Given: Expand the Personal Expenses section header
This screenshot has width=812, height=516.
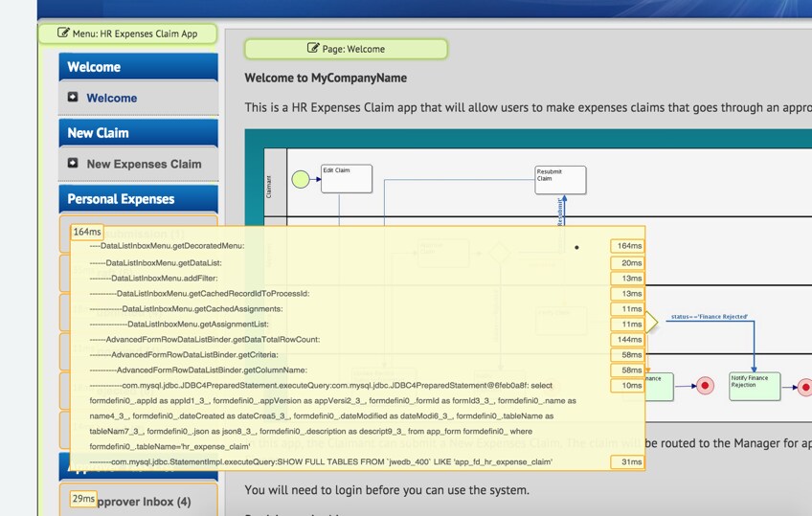Looking at the screenshot, I should tap(138, 199).
